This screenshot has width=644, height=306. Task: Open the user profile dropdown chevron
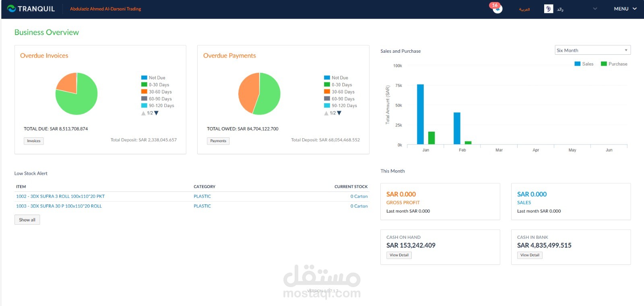tap(595, 8)
